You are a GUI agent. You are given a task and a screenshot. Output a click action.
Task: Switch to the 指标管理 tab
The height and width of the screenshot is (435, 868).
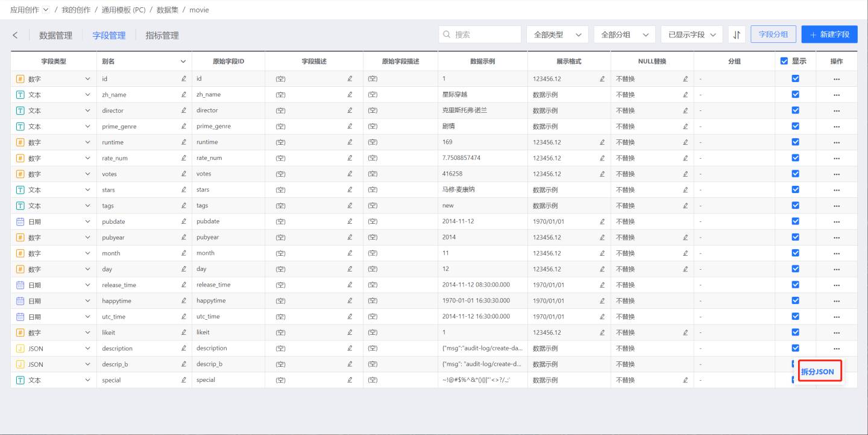pyautogui.click(x=162, y=36)
